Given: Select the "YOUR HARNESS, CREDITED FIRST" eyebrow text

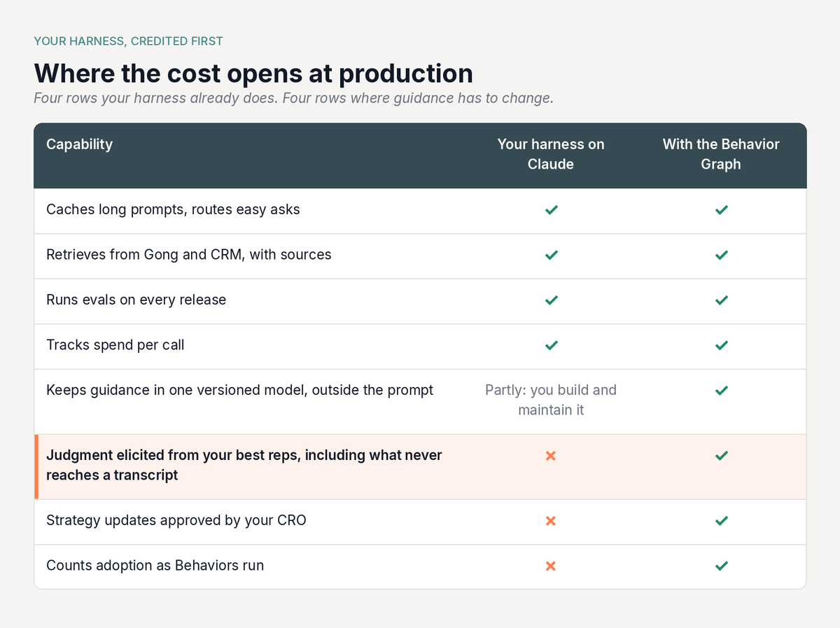Looking at the screenshot, I should (128, 41).
